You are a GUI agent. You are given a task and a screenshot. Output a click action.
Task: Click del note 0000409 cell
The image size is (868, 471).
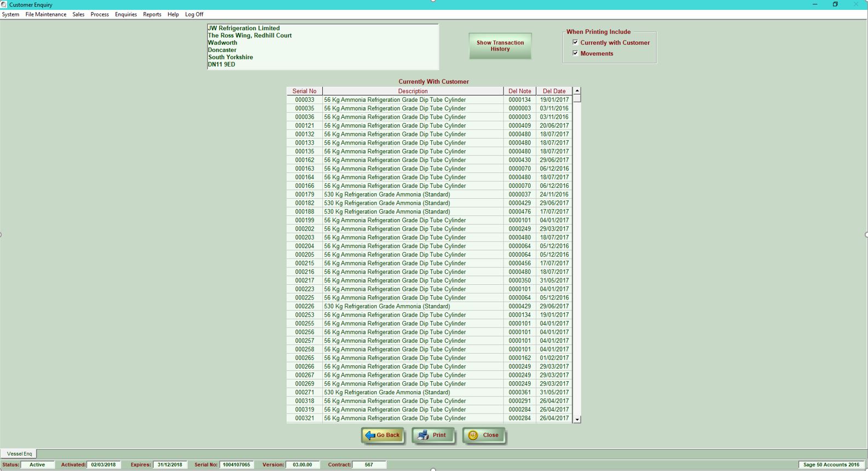point(519,125)
